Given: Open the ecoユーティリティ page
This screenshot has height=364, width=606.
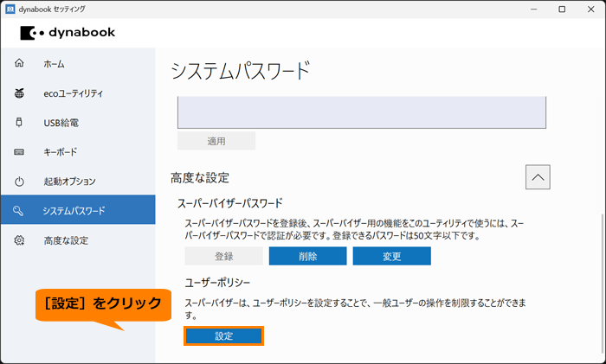Looking at the screenshot, I should pyautogui.click(x=78, y=93).
